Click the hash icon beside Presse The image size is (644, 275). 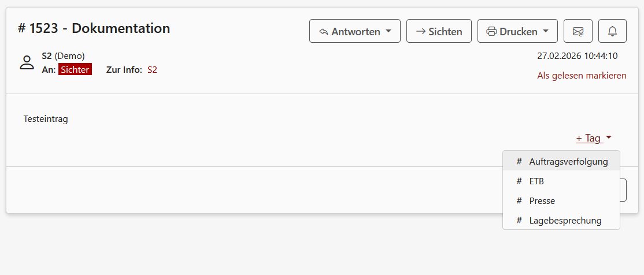point(519,201)
